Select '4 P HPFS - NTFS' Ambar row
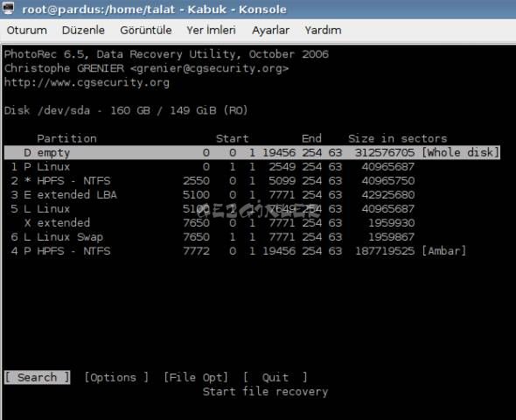 (239, 251)
